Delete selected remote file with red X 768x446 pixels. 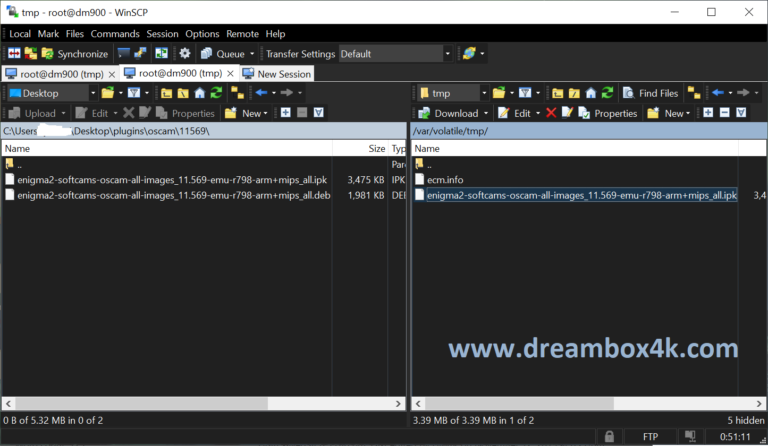pos(551,113)
